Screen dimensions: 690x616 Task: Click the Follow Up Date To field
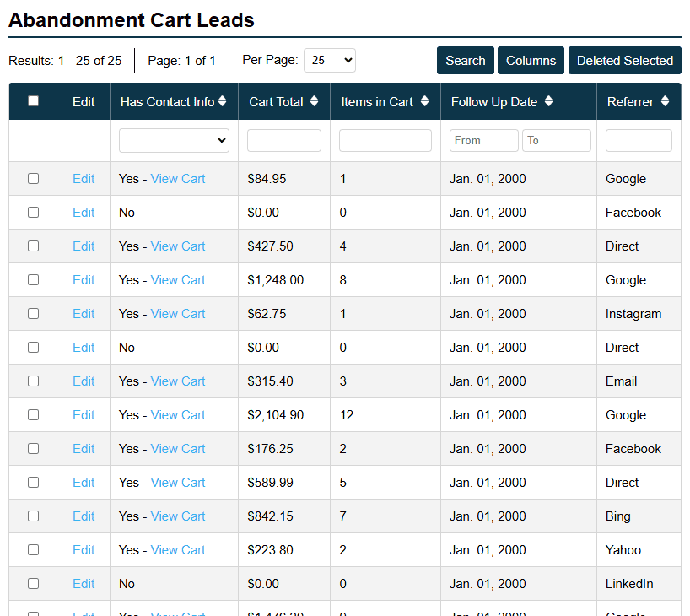coord(556,140)
